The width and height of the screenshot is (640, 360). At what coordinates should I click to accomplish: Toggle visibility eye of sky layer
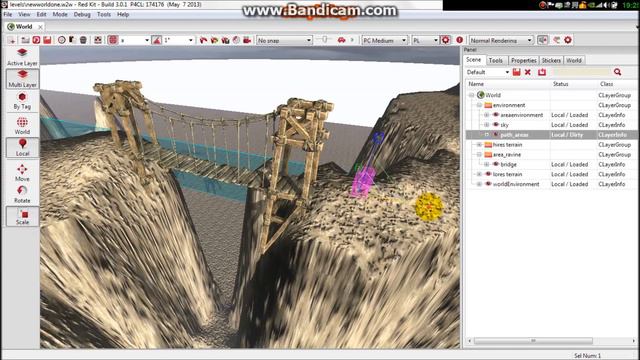(x=496, y=125)
